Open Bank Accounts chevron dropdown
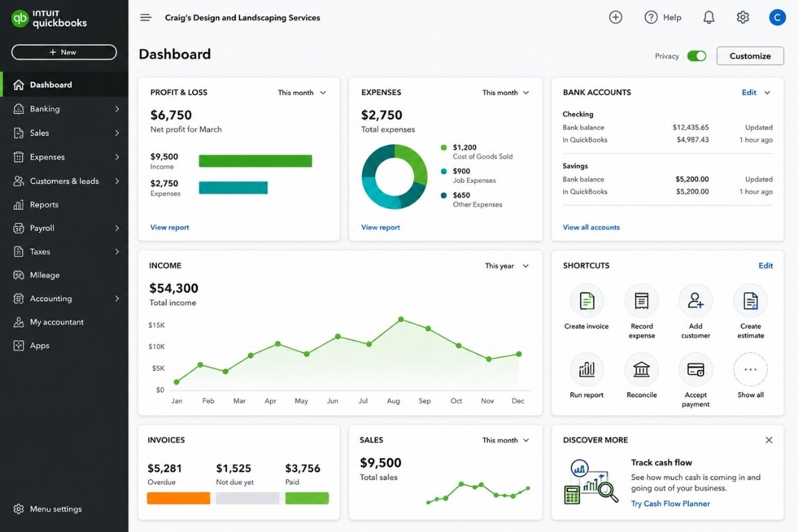 767,92
